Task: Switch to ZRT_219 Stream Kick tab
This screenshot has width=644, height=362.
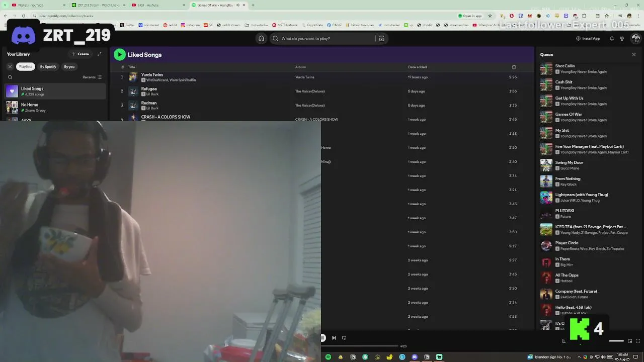Action: coord(99,5)
